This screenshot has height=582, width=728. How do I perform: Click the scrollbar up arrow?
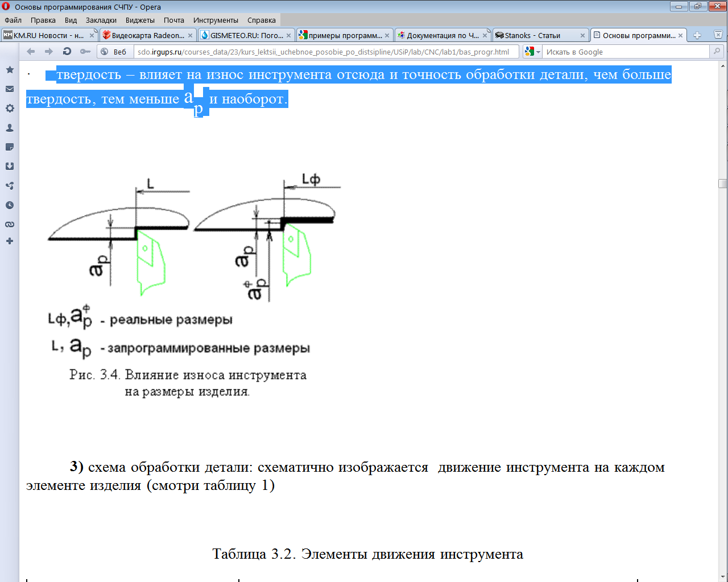[x=723, y=65]
